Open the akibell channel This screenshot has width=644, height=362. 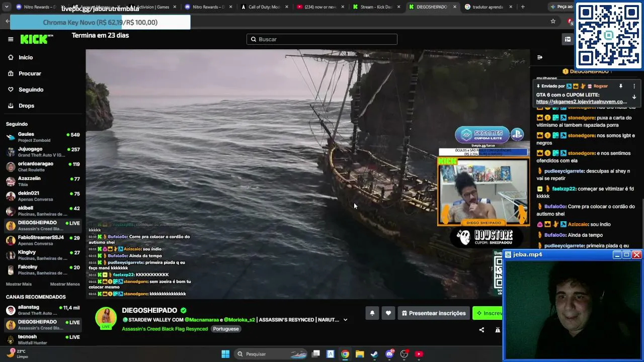[x=43, y=211]
